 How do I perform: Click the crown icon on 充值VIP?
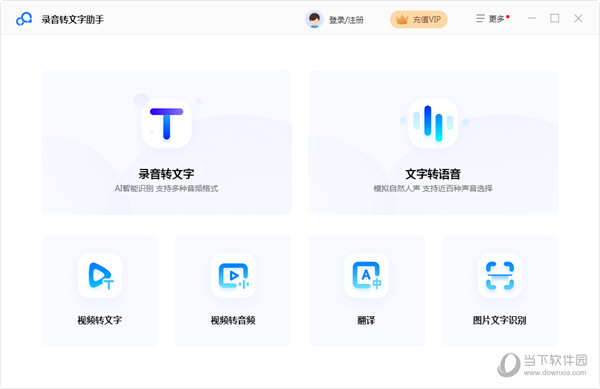point(401,20)
